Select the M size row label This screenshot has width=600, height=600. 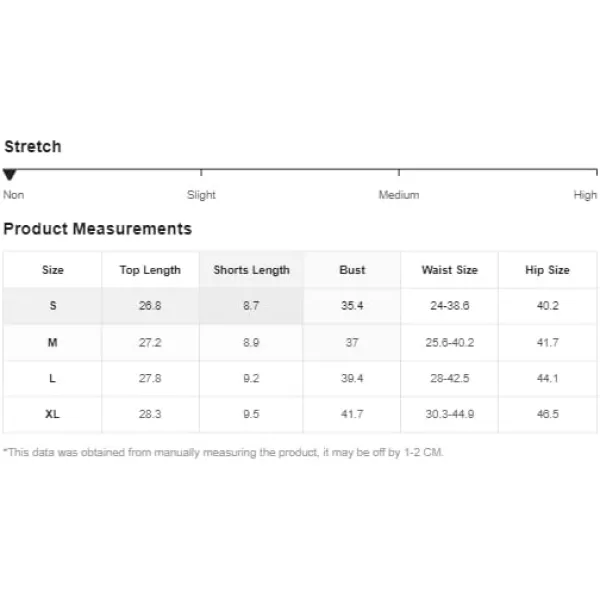[x=53, y=342]
